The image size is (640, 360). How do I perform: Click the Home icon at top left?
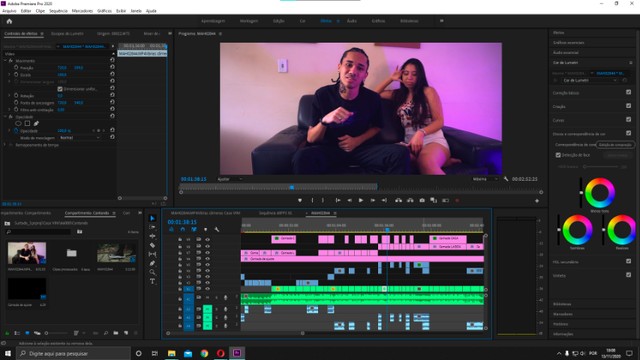[x=9, y=21]
